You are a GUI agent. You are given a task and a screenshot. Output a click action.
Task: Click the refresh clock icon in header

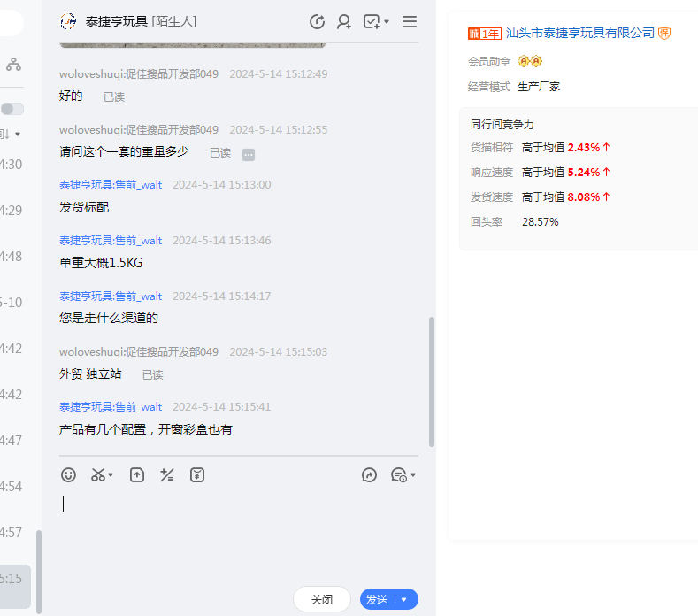[317, 21]
